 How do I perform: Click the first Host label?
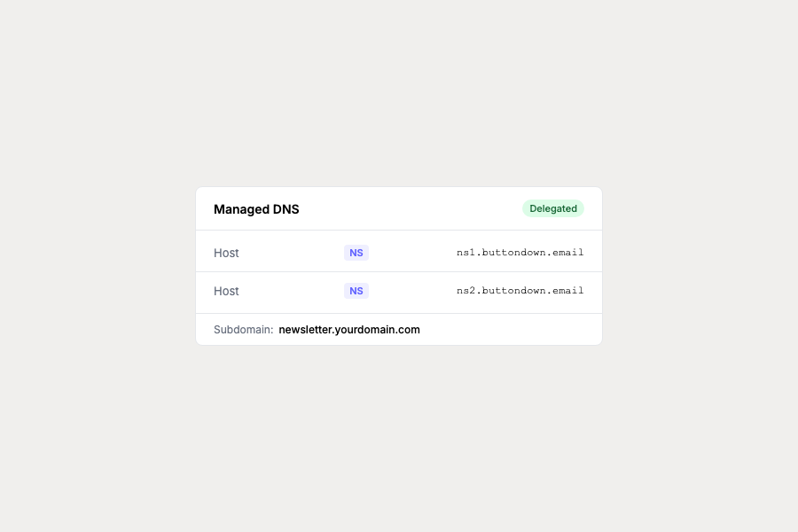coord(226,253)
